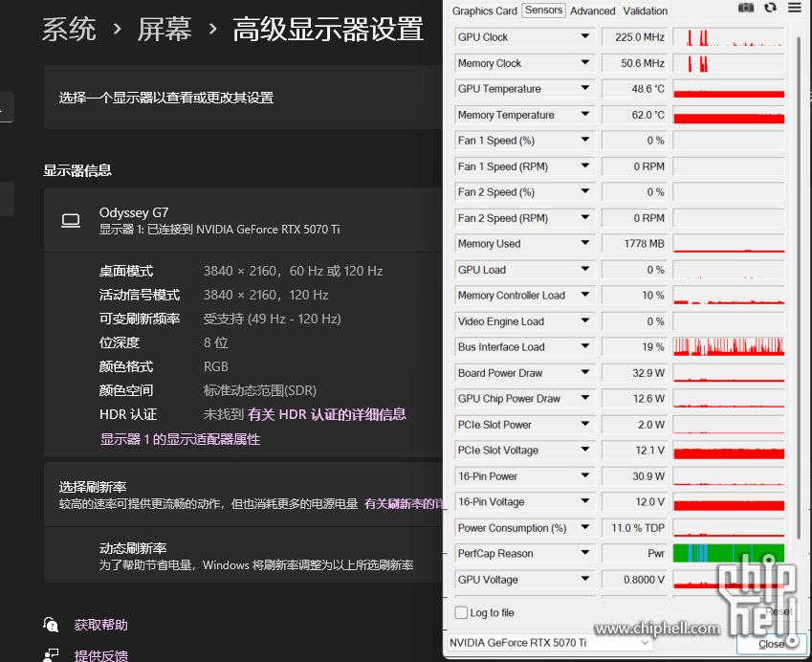
Task: Click the 颜色格式 value RGB
Action: point(215,366)
